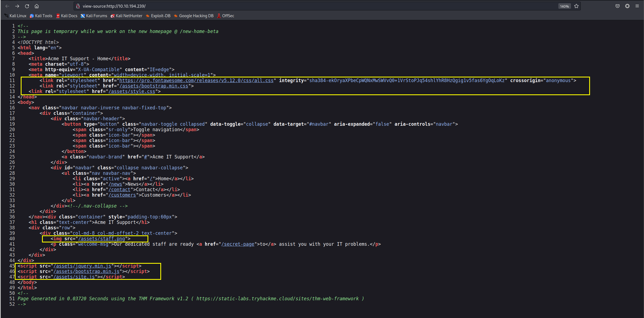Open the /assets/bootstrap.min.css link
The height and width of the screenshot is (318, 644).
[154, 86]
